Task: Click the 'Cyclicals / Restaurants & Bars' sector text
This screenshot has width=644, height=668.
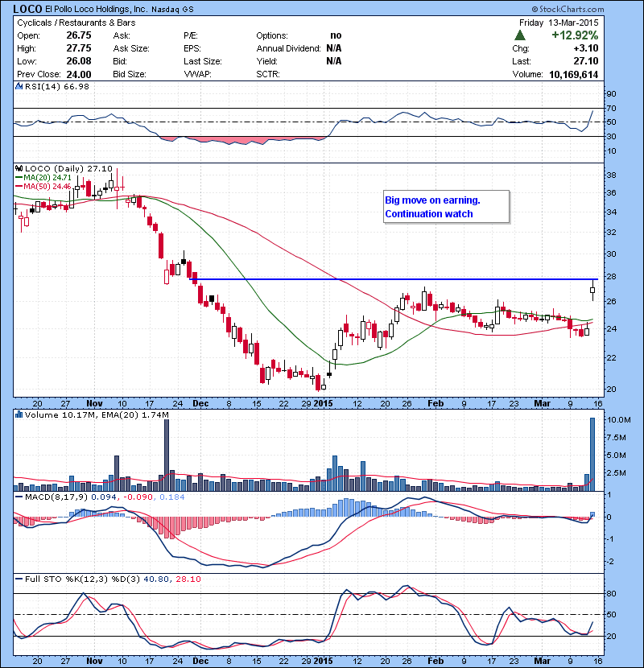Action: (x=76, y=23)
